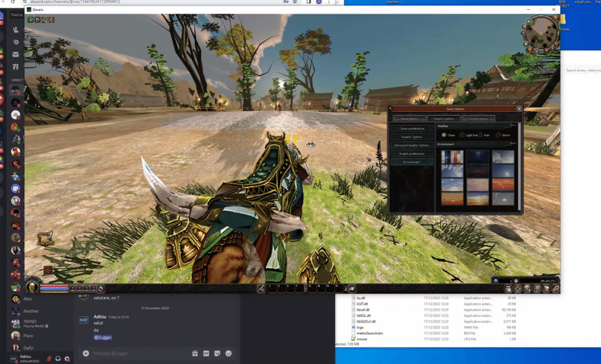601x364 pixels.
Task: Click the health bar in game HUD
Action: pyautogui.click(x=55, y=286)
